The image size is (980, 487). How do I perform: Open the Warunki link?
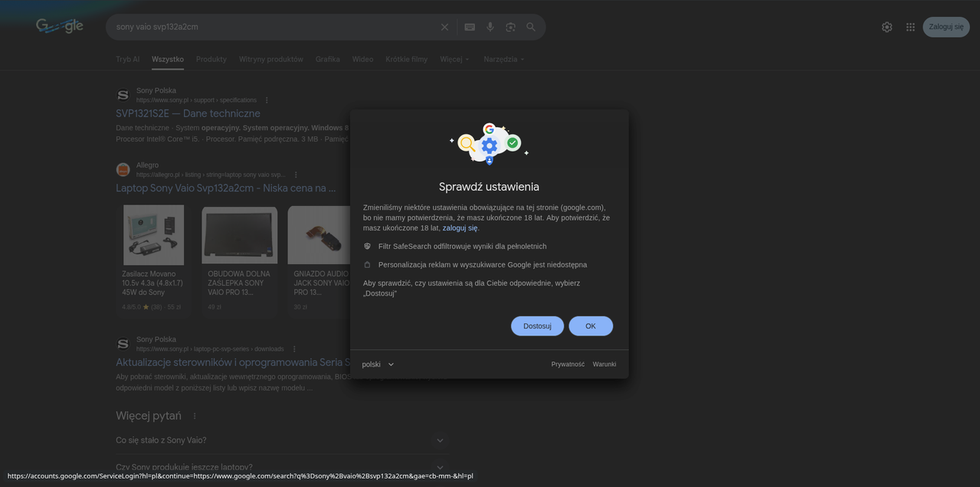tap(605, 364)
